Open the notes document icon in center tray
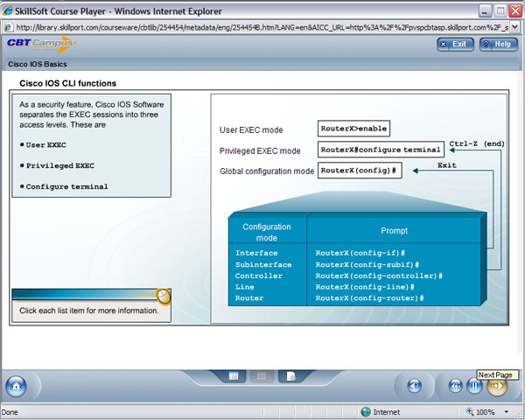Viewport: 525px width, 420px height. [291, 376]
